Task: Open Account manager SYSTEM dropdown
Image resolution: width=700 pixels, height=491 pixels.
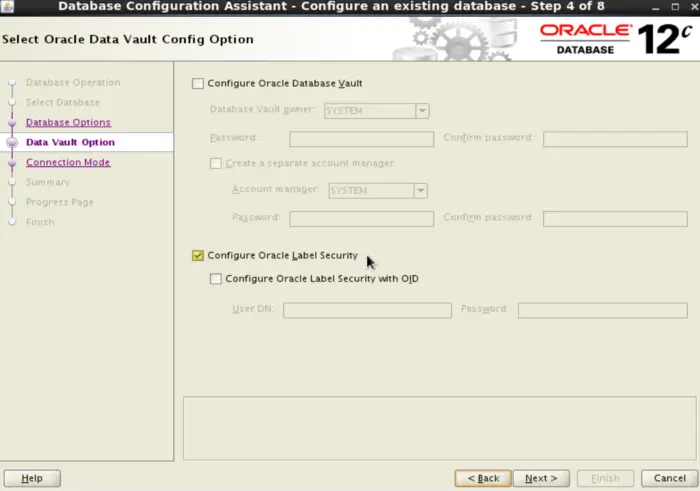Action: 420,191
